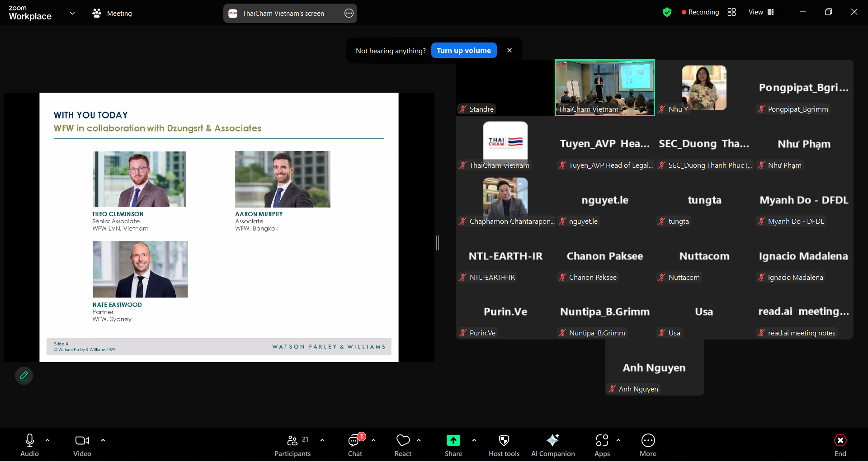Viewport: 868px width, 462px height.
Task: Open the More options menu
Action: click(x=648, y=445)
